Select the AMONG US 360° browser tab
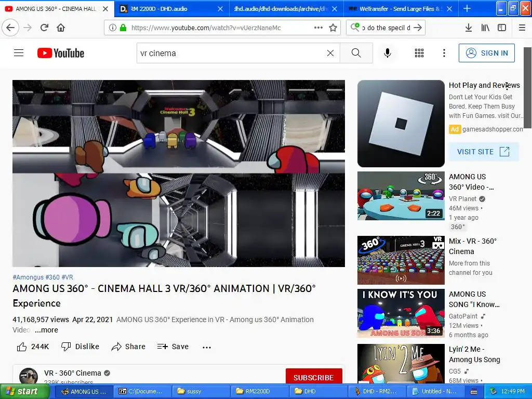 click(57, 9)
